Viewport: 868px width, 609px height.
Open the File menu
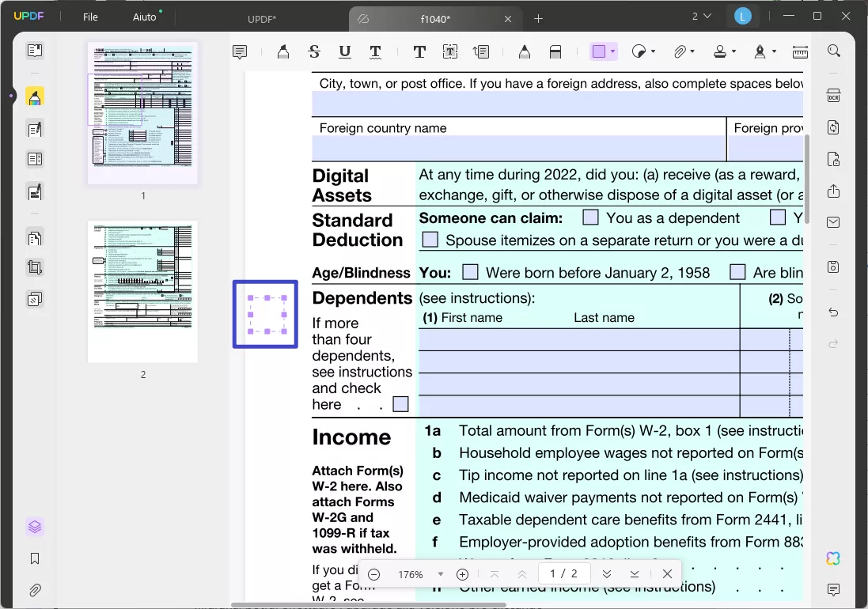click(x=90, y=17)
